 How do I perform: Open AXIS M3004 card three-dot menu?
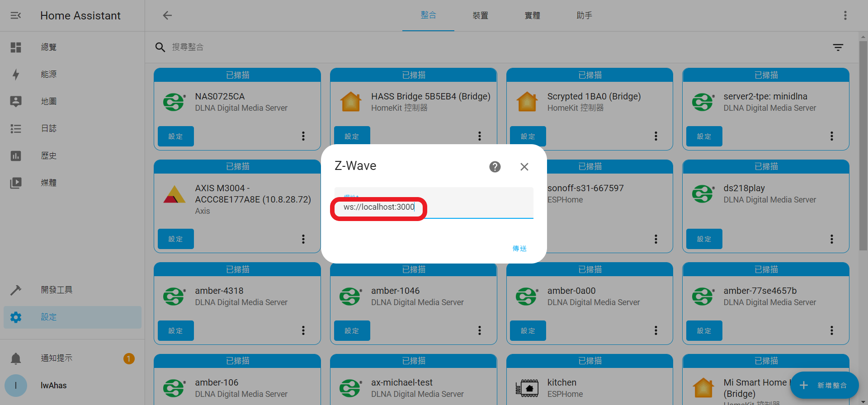(x=303, y=239)
